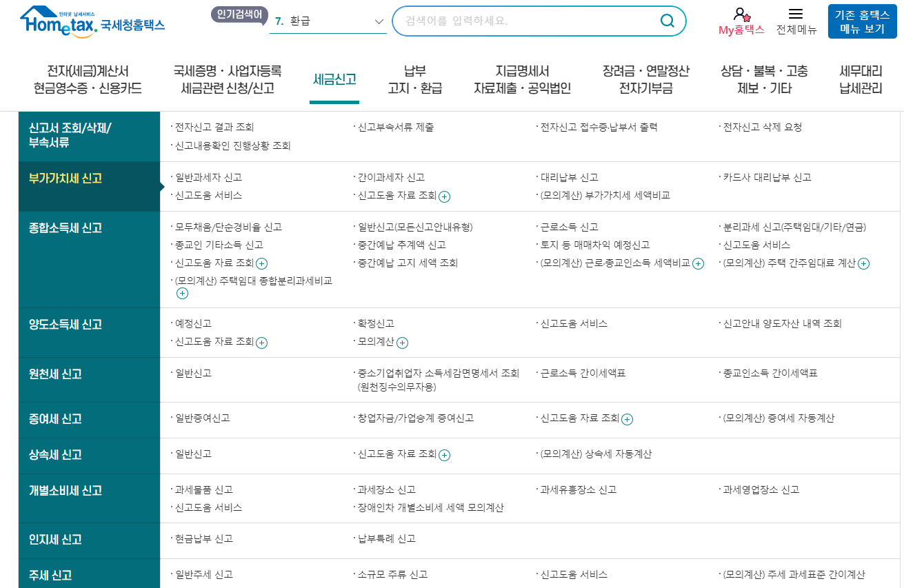Click the 기존 홈택스 메뉴 보기 button
Screen dimensions: 904x588
[x=861, y=21]
